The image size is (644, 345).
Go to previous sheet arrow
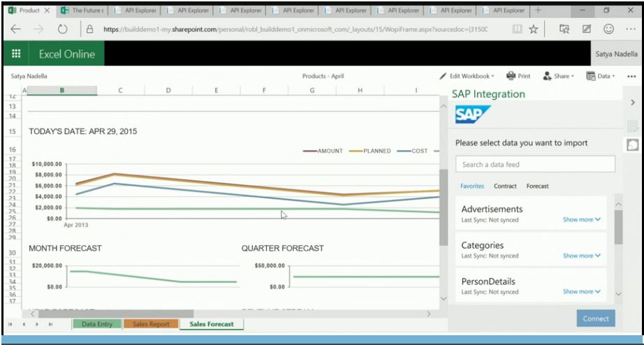(24, 324)
